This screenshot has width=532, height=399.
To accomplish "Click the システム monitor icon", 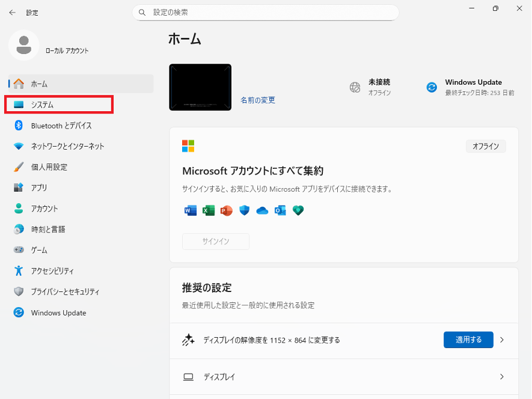I will click(19, 105).
